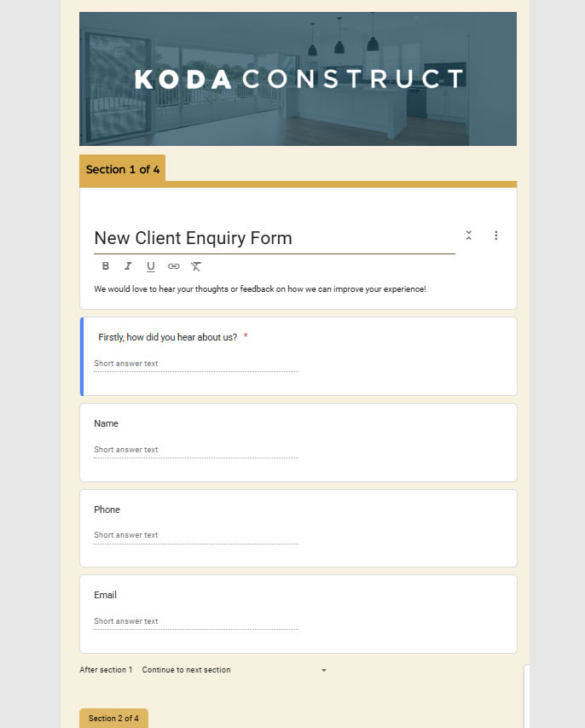The image size is (585, 728).
Task: Apply bold formatting to the description
Action: 105,265
